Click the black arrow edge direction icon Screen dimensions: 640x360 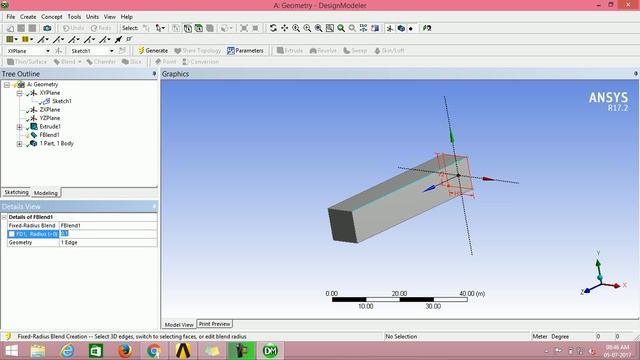click(118, 39)
